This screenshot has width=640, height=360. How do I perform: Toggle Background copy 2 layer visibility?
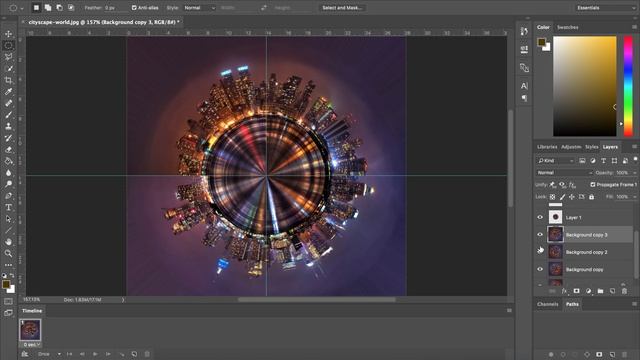(540, 250)
